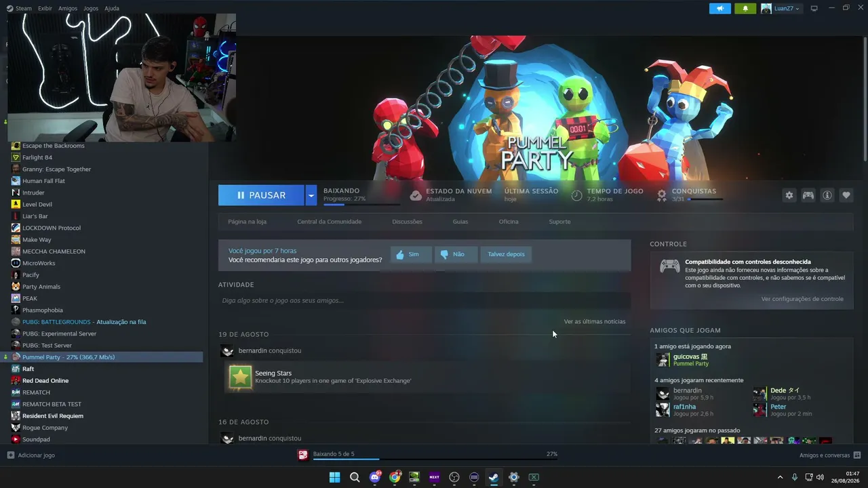Screen dimensions: 868x488
Task: Go to Página na loja tab
Action: [x=247, y=222]
